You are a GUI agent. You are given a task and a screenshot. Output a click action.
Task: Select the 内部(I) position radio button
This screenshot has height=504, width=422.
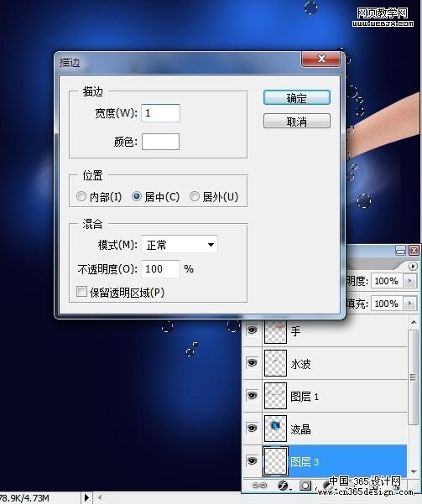pos(81,196)
